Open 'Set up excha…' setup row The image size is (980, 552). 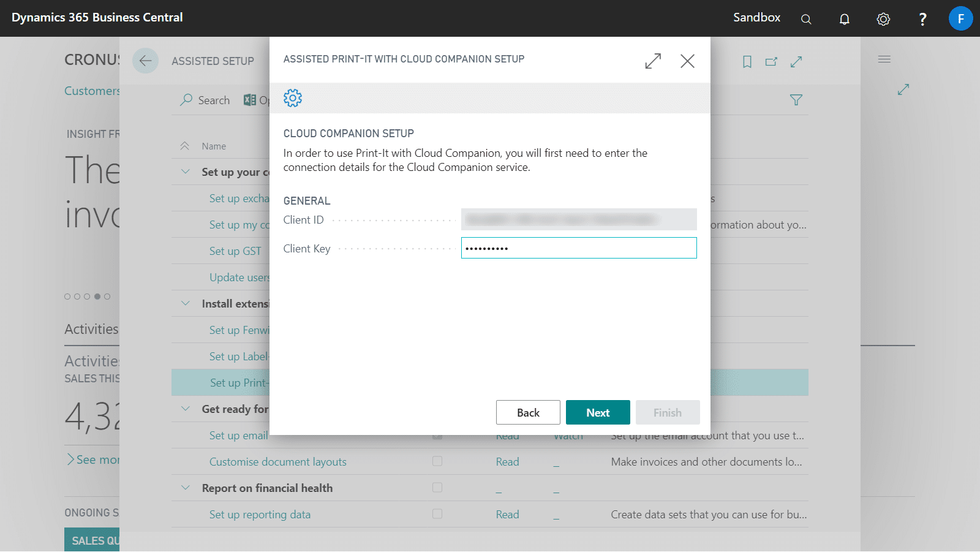point(239,198)
